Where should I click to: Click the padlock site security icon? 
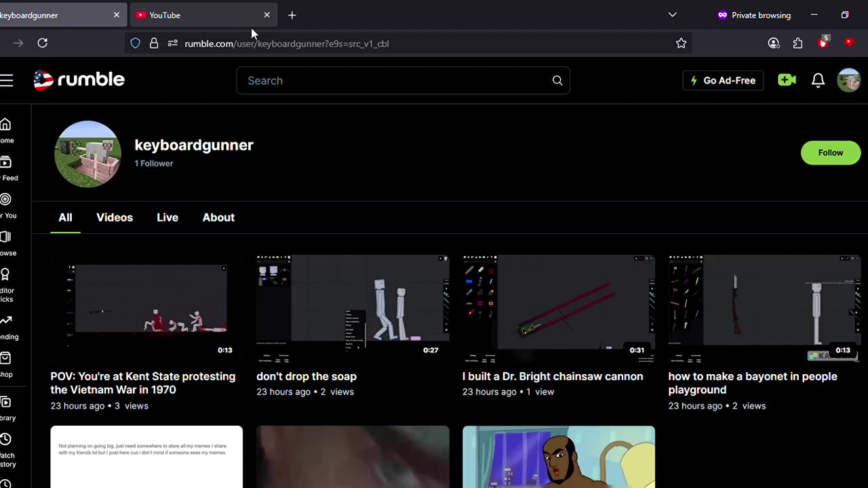click(x=154, y=43)
